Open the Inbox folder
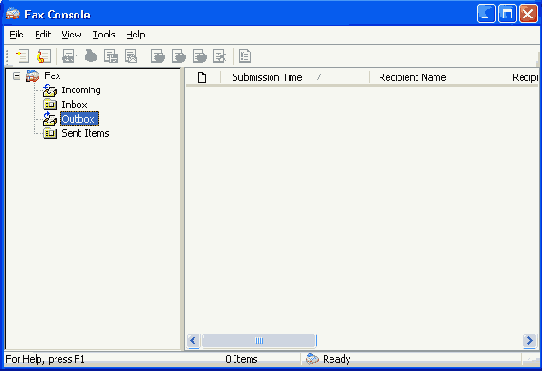This screenshot has width=542, height=371. [x=74, y=104]
